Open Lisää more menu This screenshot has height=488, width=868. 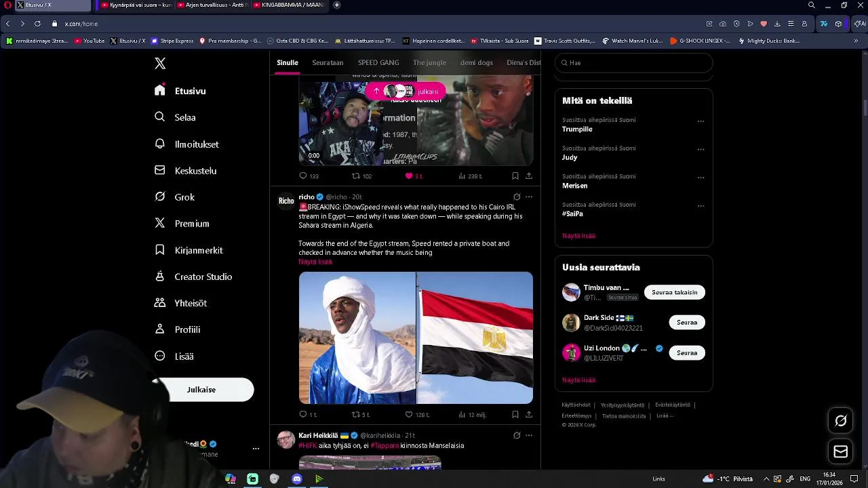click(174, 356)
